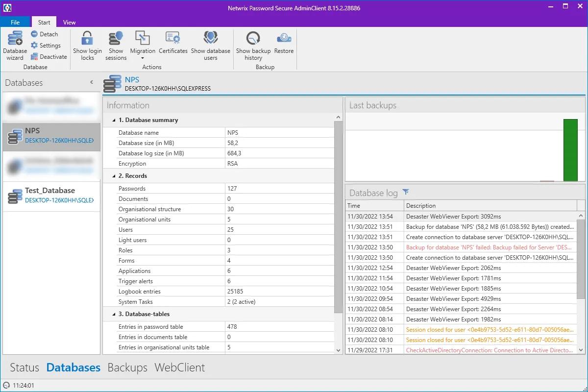Show database users
588x392 pixels.
tap(211, 45)
